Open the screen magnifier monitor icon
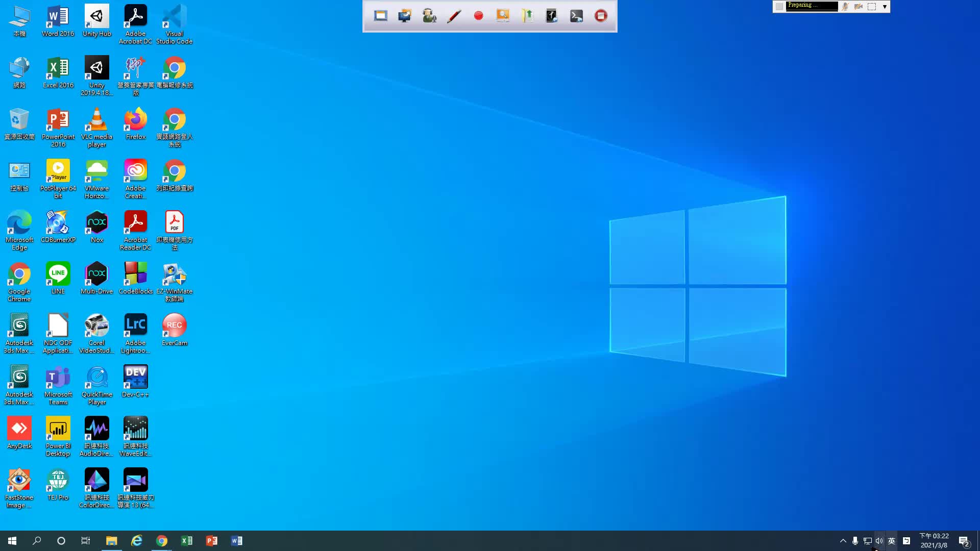The height and width of the screenshot is (551, 980). (x=503, y=16)
